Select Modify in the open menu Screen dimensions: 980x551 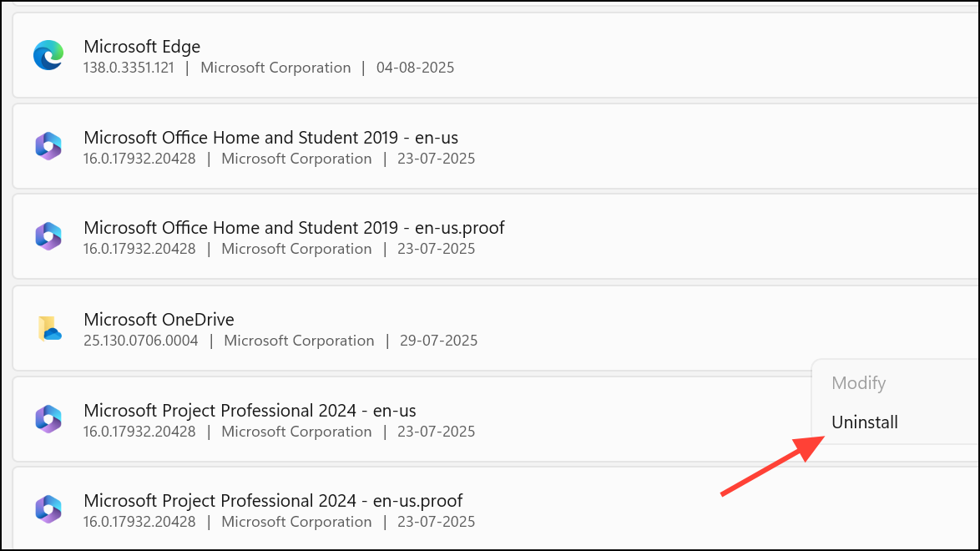point(859,383)
